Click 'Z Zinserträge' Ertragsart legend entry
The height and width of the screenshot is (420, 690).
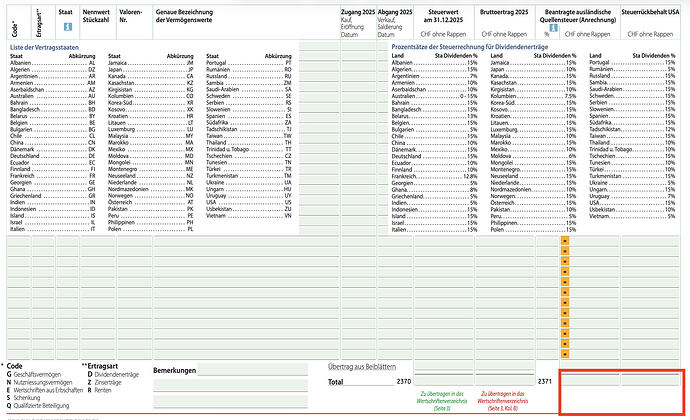[104, 383]
